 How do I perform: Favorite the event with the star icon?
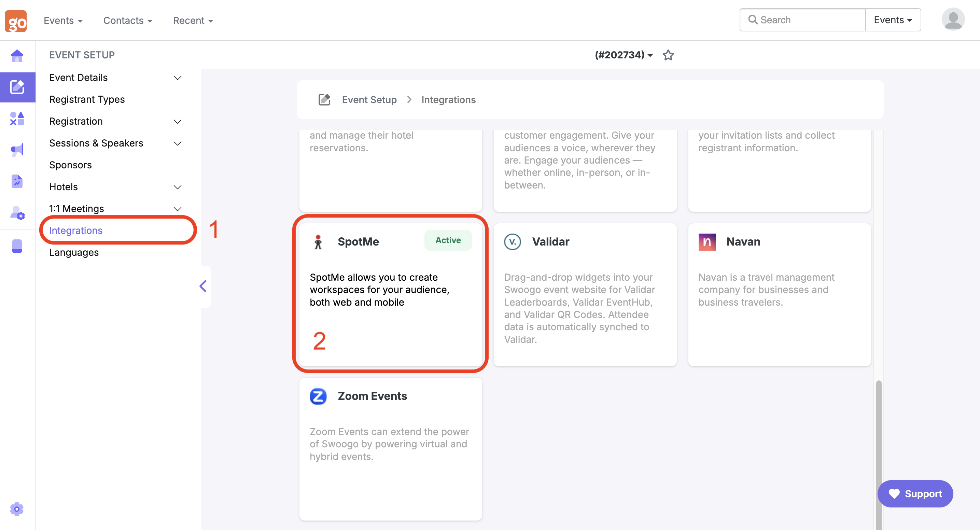pos(668,55)
